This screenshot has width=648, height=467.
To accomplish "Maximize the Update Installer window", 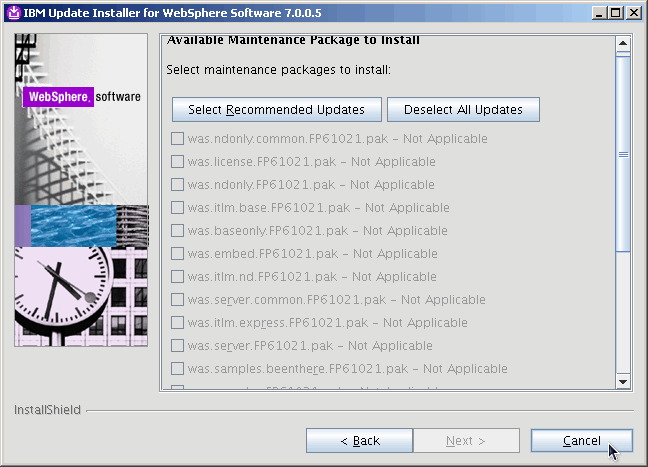I will pos(615,12).
